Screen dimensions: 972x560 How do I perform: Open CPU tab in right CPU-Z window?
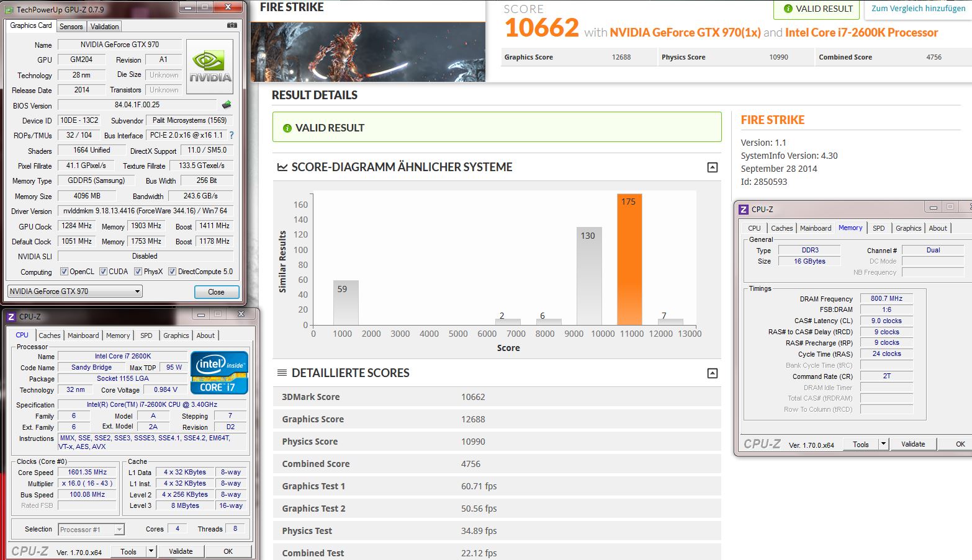754,228
